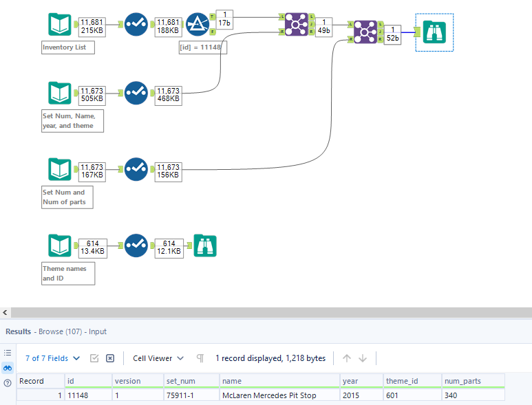The image size is (532, 405).
Task: Click the year column header
Action: (362, 381)
